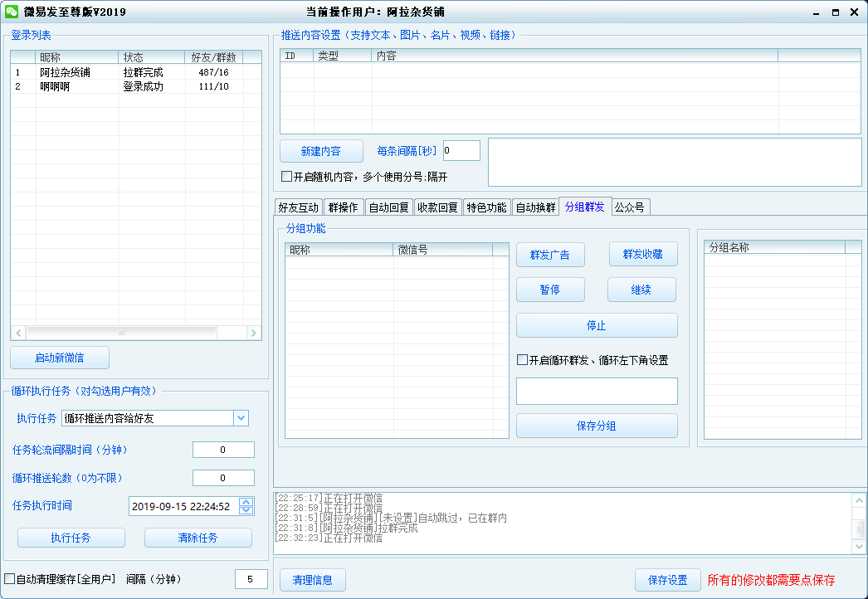The image size is (868, 599).
Task: Click the group name text box above 保存分组
Action: 596,391
